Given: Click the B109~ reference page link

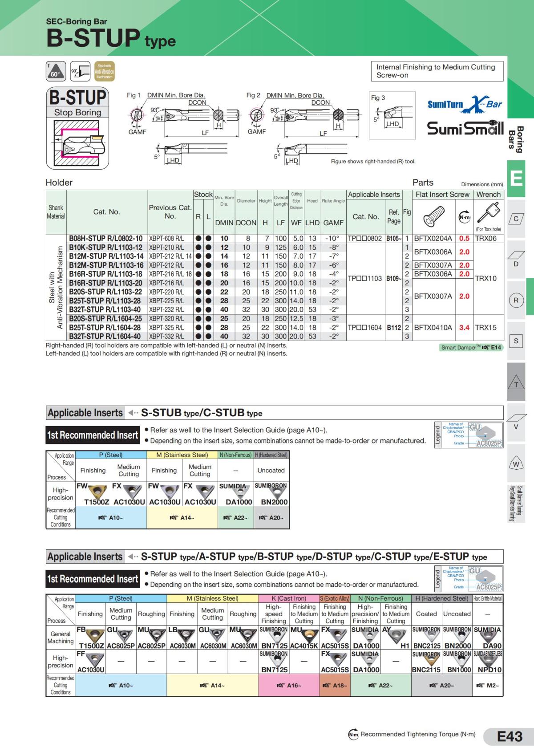Looking at the screenshot, I should (x=394, y=278).
